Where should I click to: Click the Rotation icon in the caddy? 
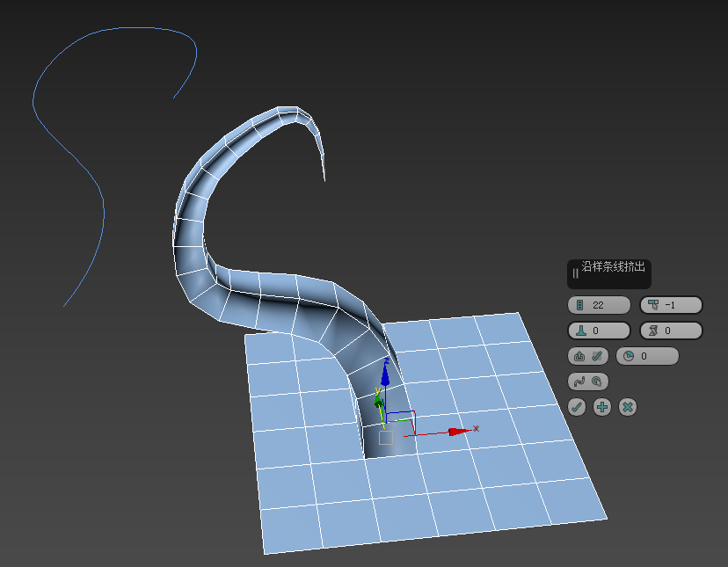[x=628, y=356]
